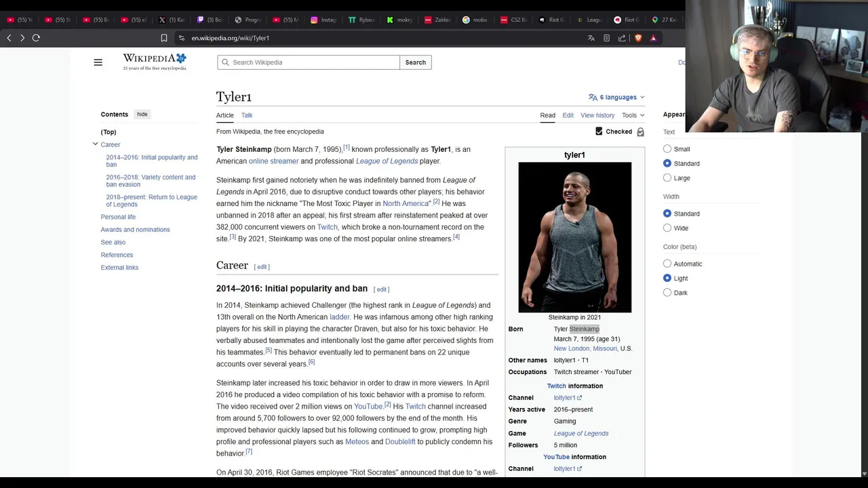868x488 pixels.
Task: Select the Read view tab
Action: pyautogui.click(x=547, y=115)
